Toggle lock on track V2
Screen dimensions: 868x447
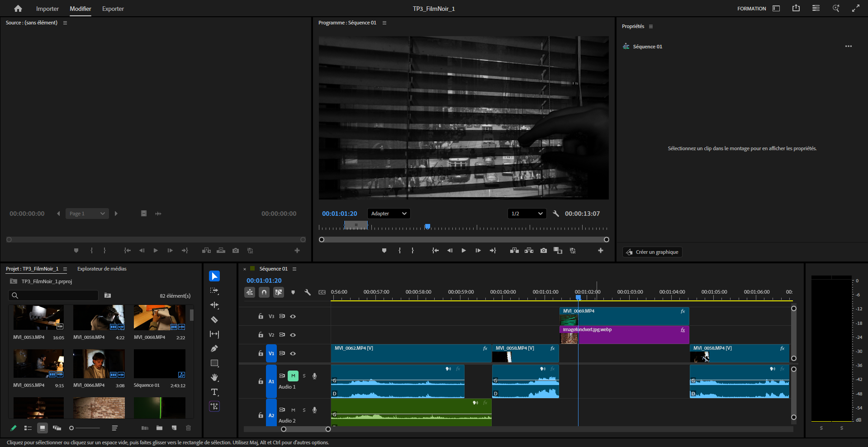click(x=261, y=335)
